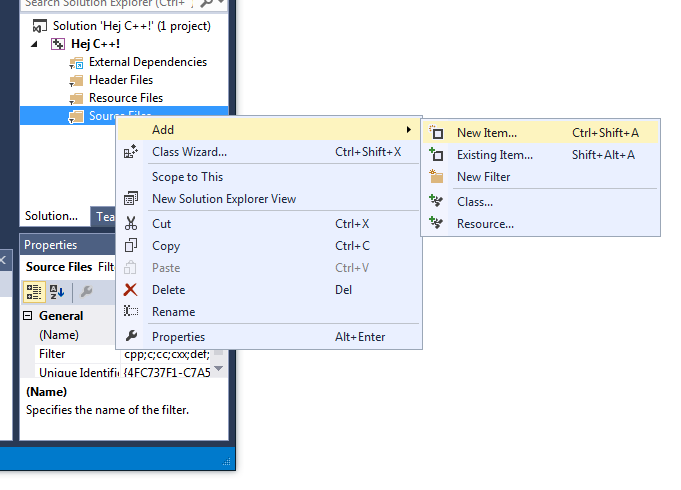Click the New Filter folder icon

click(436, 176)
